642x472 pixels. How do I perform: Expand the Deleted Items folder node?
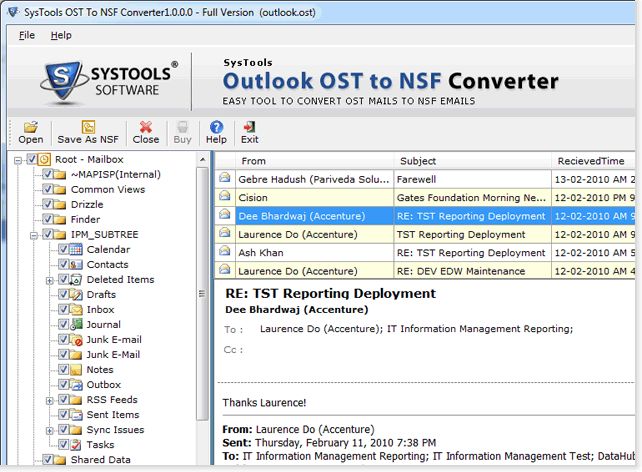(49, 280)
